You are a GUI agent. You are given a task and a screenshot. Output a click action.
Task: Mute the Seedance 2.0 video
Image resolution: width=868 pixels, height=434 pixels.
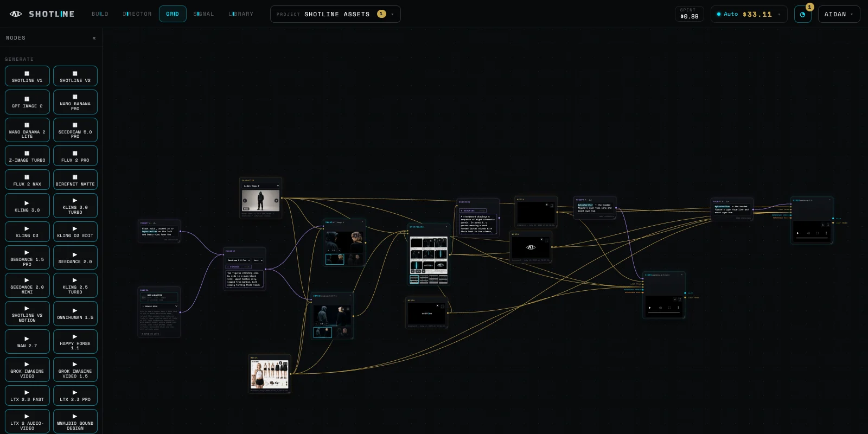point(808,233)
